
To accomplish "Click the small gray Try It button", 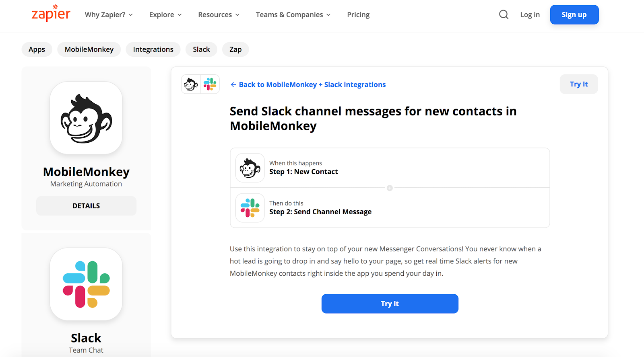I will tap(579, 84).
